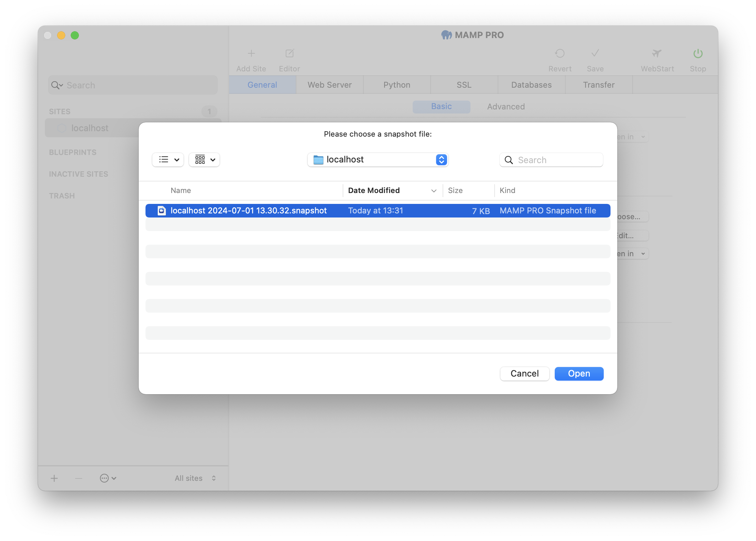Open the Transfer tab
Viewport: 756px width, 541px height.
coord(599,85)
